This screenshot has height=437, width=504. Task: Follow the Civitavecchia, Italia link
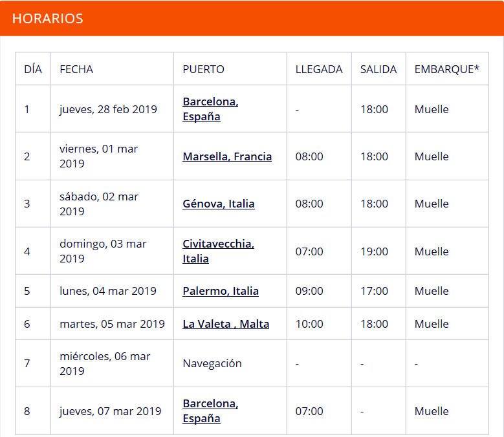point(218,251)
